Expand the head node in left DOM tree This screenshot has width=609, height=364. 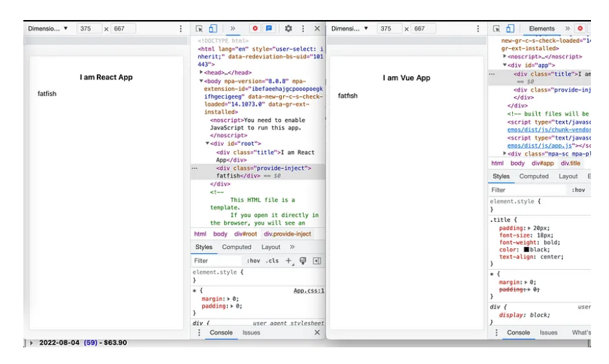pyautogui.click(x=201, y=72)
